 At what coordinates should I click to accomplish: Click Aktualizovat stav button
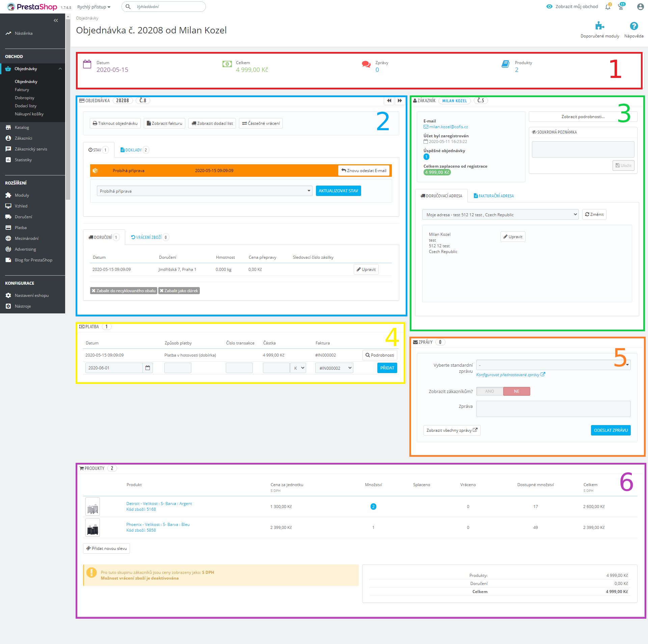338,191
